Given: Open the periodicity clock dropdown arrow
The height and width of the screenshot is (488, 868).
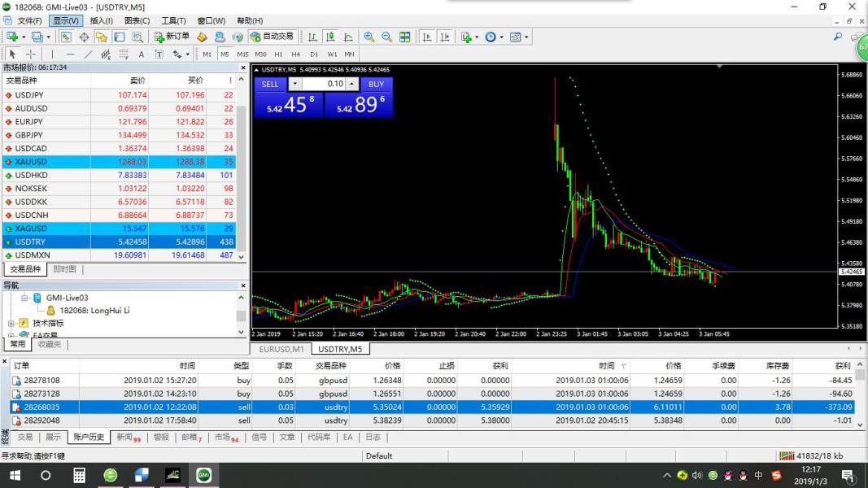Looking at the screenshot, I should click(500, 37).
